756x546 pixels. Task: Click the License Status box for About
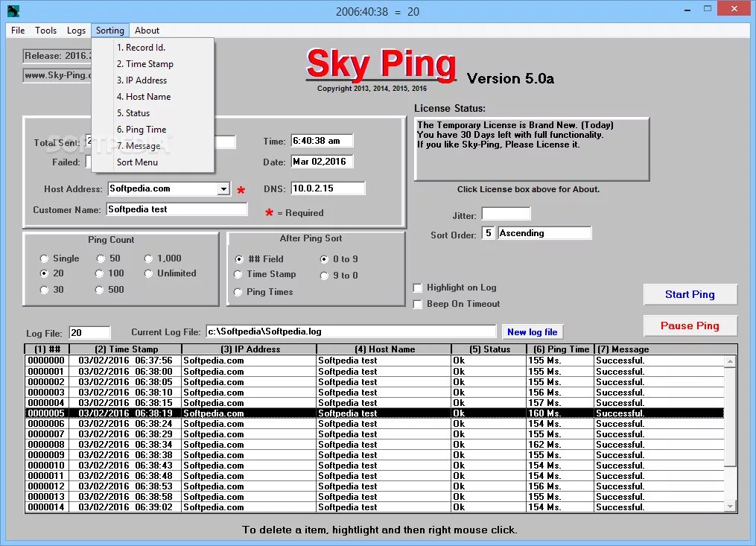(532, 149)
